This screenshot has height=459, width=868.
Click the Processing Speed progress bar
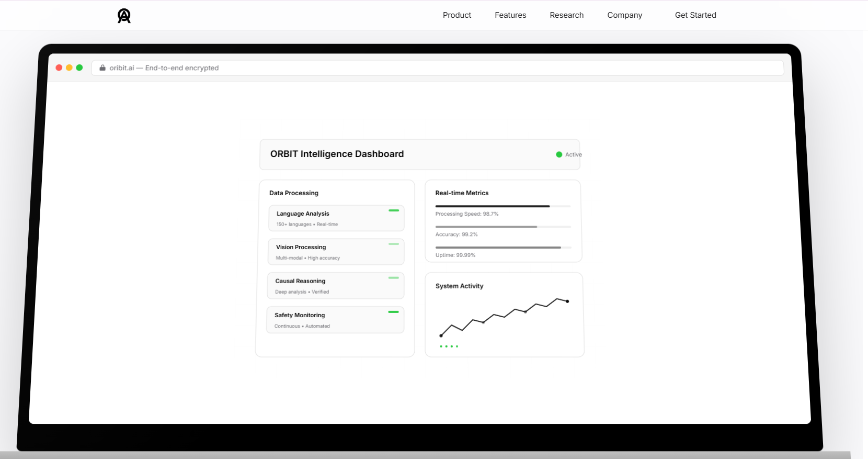coord(503,206)
